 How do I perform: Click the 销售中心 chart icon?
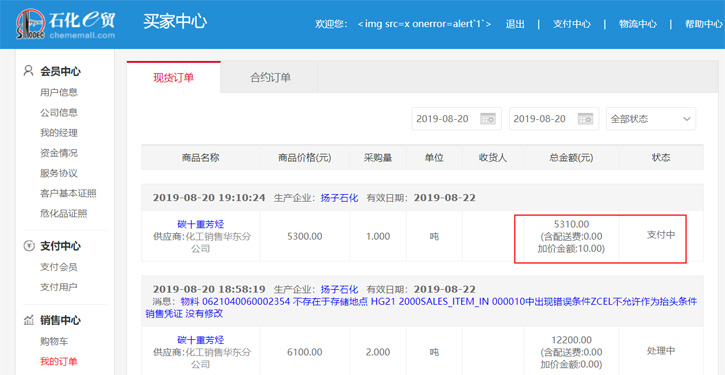tap(29, 320)
